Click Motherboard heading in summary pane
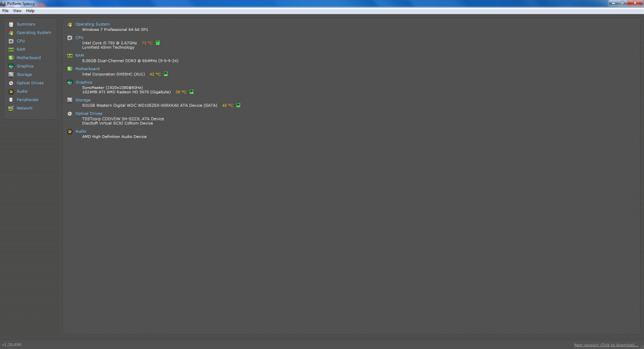The image size is (644, 349). (88, 69)
